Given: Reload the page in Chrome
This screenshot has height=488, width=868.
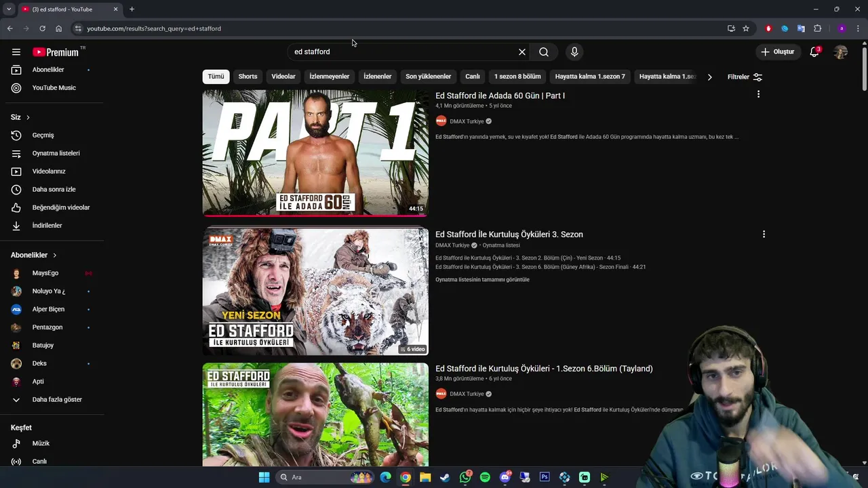Looking at the screenshot, I should coord(42,28).
